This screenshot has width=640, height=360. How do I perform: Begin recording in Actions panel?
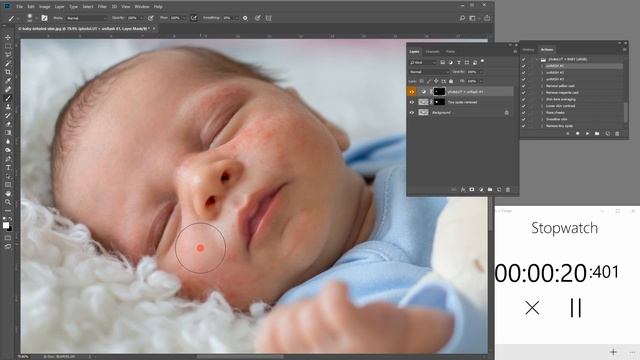click(577, 133)
